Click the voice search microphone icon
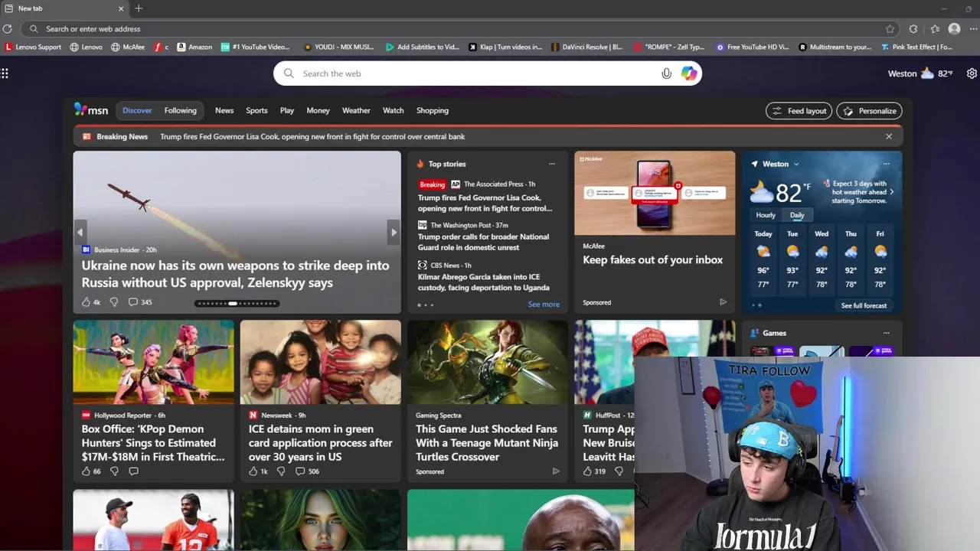This screenshot has height=551, width=980. 667,73
